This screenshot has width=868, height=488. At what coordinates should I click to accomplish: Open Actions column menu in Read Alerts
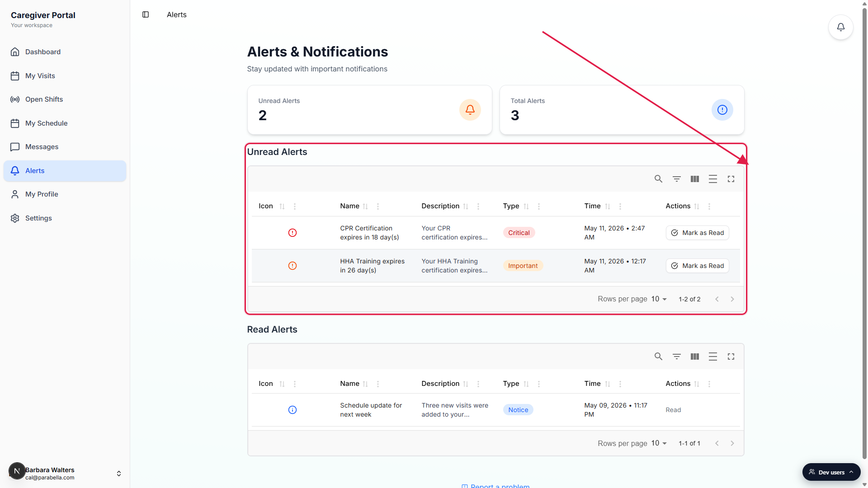(x=709, y=384)
